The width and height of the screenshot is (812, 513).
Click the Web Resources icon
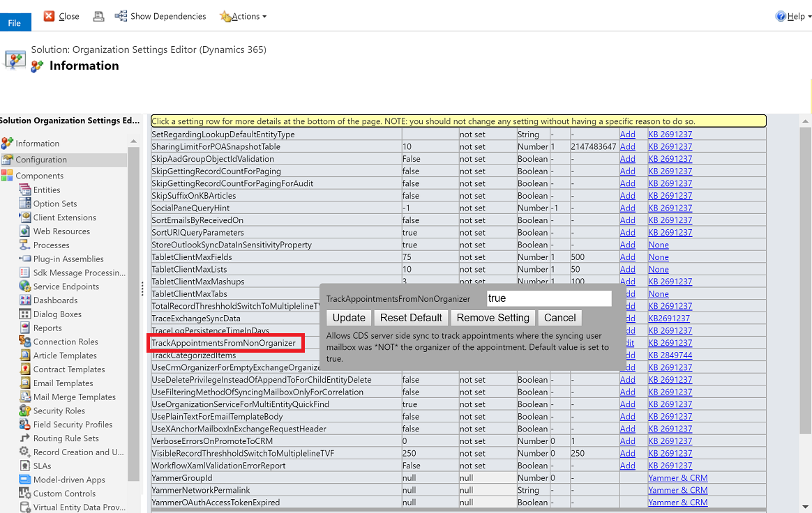[25, 231]
